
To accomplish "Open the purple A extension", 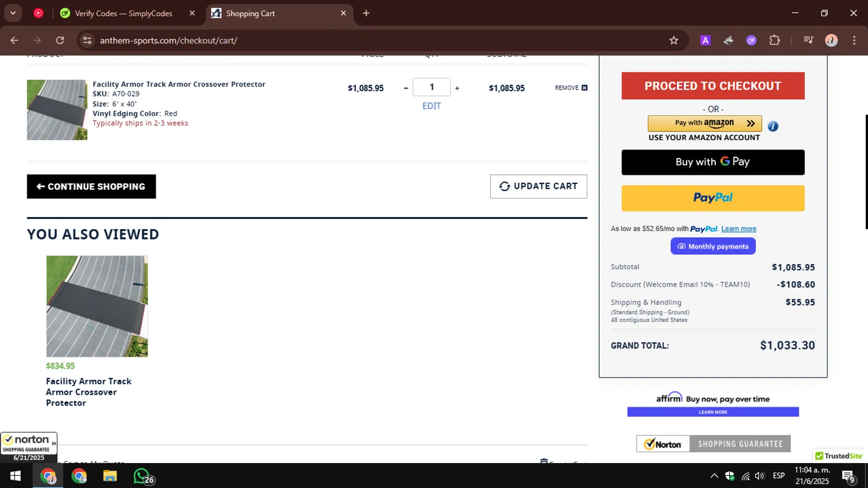I will tap(705, 41).
